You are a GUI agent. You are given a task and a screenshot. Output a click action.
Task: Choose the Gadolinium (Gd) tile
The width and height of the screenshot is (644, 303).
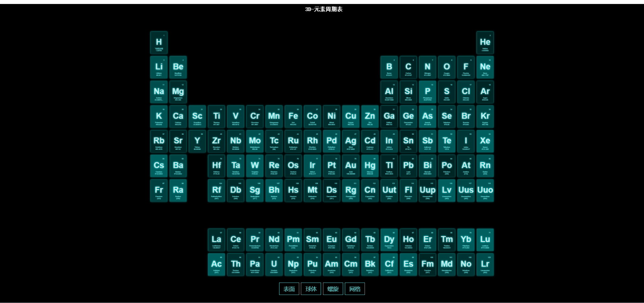click(351, 240)
